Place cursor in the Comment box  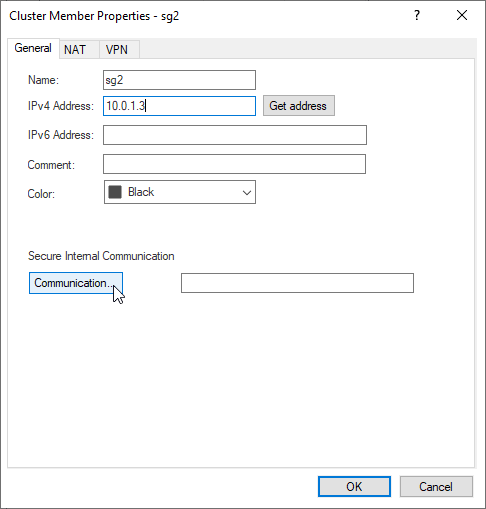tap(234, 164)
